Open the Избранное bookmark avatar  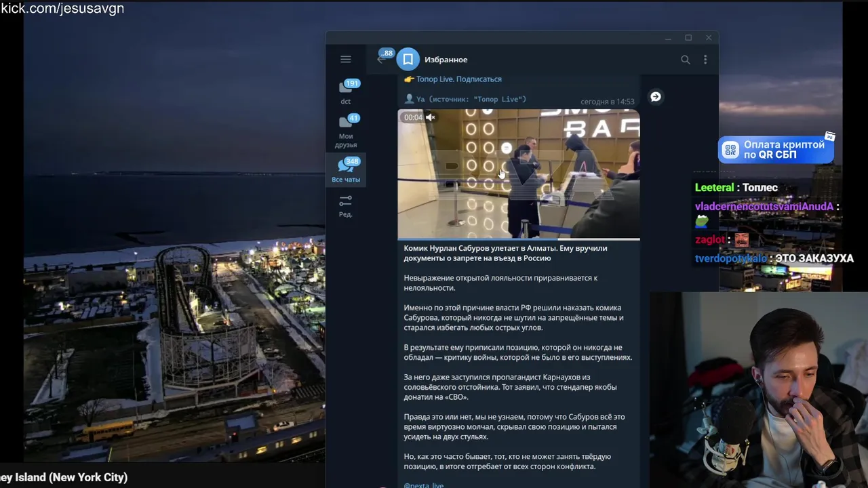408,60
